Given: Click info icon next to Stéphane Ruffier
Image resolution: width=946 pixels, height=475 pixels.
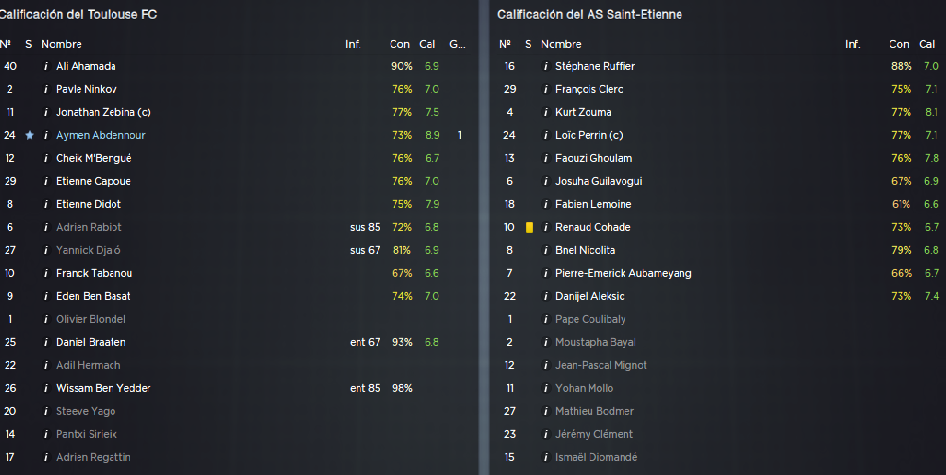Looking at the screenshot, I should tap(545, 66).
